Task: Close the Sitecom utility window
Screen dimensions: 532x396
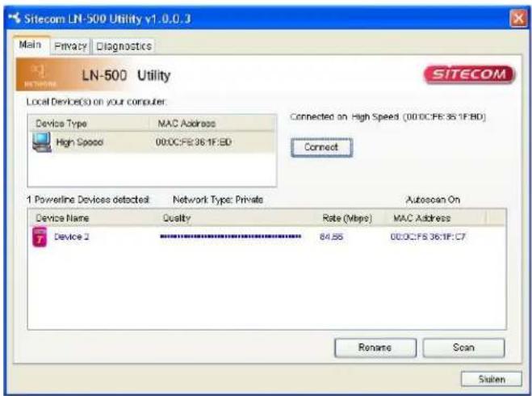Action: (x=518, y=18)
